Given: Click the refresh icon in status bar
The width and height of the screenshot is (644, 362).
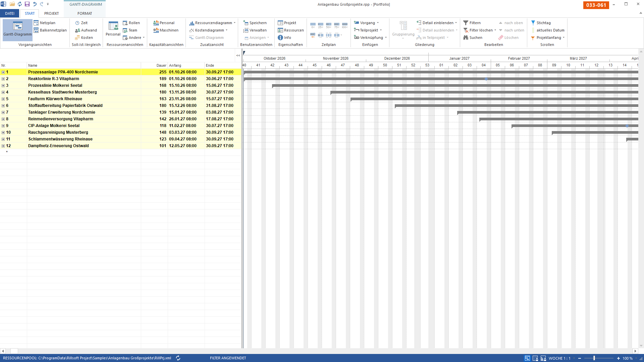Looking at the screenshot, I should (x=178, y=358).
